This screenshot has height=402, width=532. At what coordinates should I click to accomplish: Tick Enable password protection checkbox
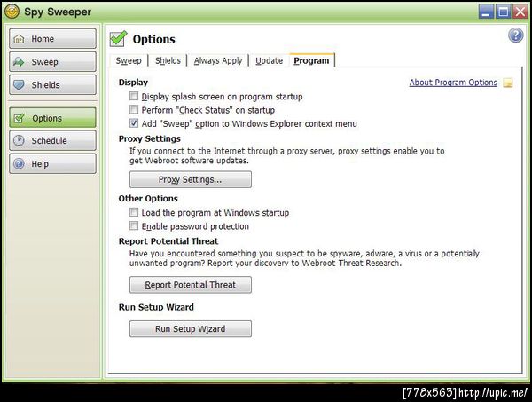click(x=134, y=225)
